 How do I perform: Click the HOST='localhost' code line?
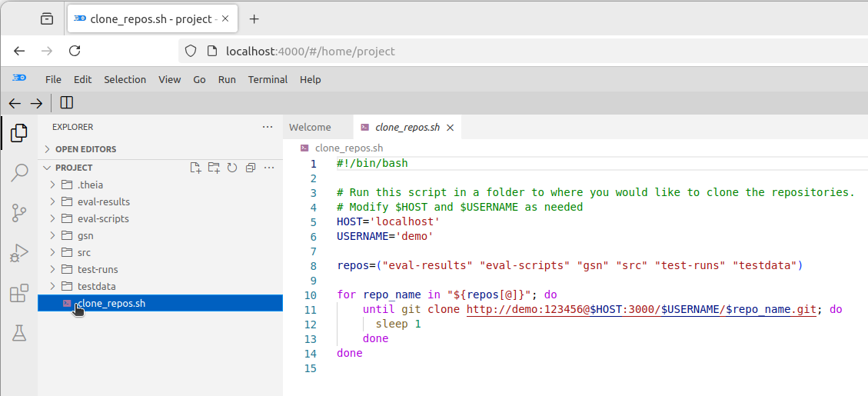[388, 222]
